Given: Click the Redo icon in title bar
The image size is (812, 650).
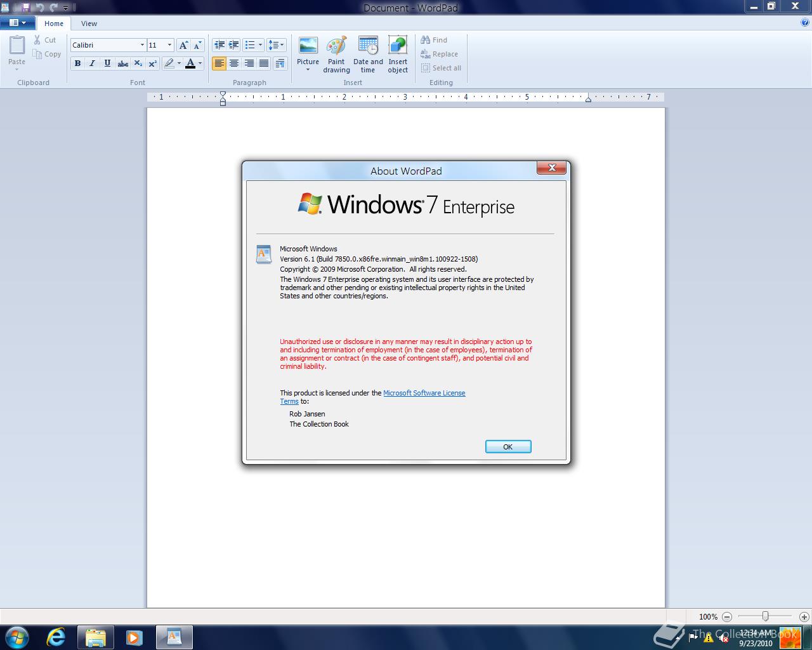Looking at the screenshot, I should tap(53, 8).
